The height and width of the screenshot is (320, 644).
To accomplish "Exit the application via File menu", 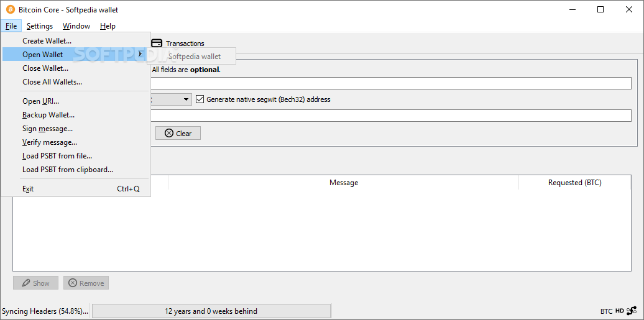I will [76, 188].
